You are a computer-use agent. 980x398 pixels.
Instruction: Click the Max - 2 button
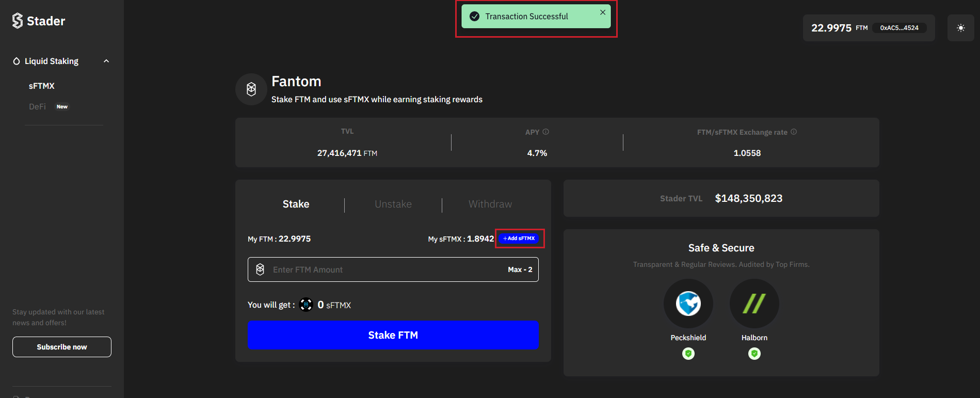tap(520, 269)
